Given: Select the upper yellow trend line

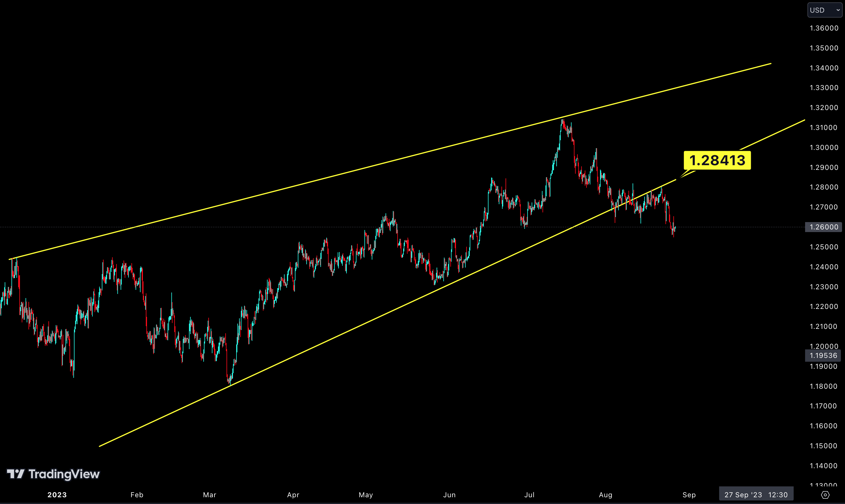Looking at the screenshot, I should click(x=390, y=161).
